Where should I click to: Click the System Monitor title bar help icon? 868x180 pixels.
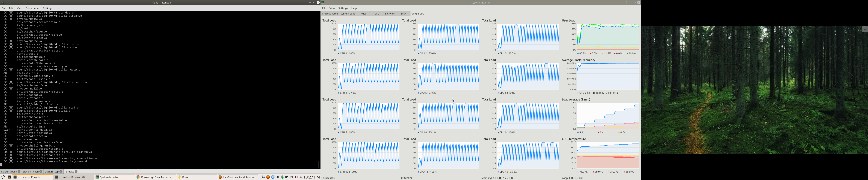click(x=627, y=2)
